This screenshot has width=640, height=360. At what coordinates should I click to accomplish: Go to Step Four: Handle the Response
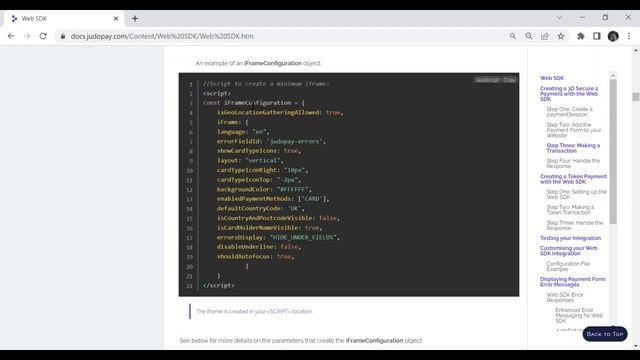(573, 164)
